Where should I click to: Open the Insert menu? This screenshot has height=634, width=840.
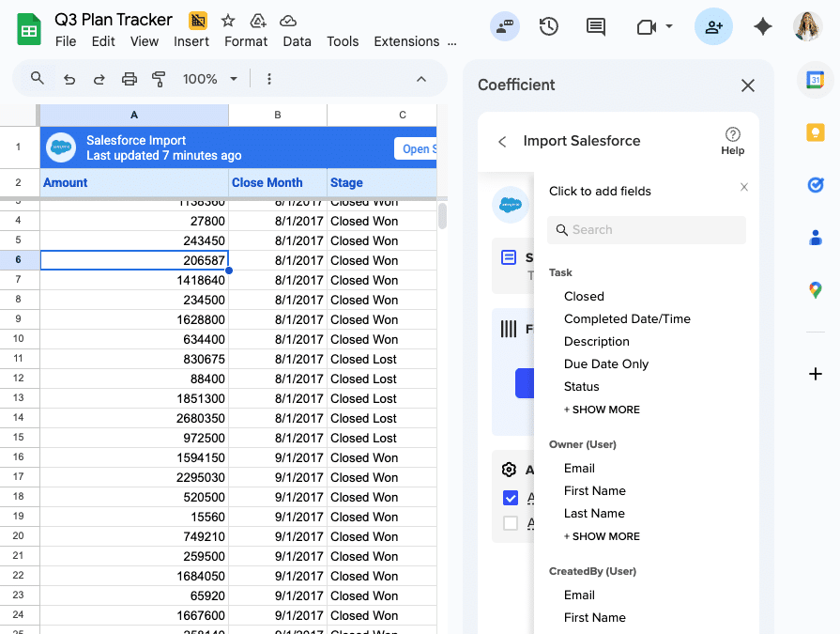(191, 41)
